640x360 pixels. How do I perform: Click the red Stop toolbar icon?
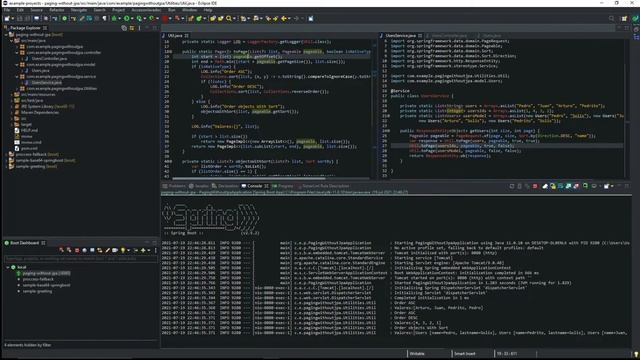click(x=164, y=18)
